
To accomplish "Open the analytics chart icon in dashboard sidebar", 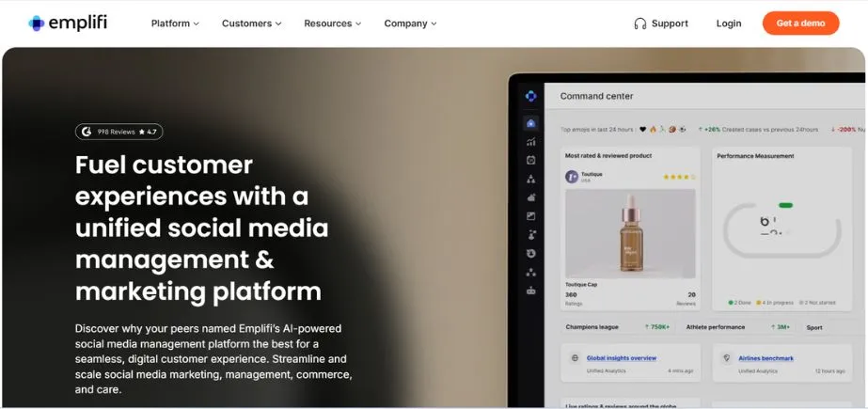I will pyautogui.click(x=531, y=142).
